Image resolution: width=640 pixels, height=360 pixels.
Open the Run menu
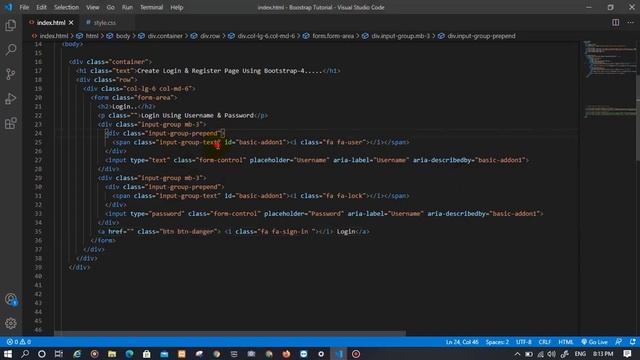pos(127,7)
